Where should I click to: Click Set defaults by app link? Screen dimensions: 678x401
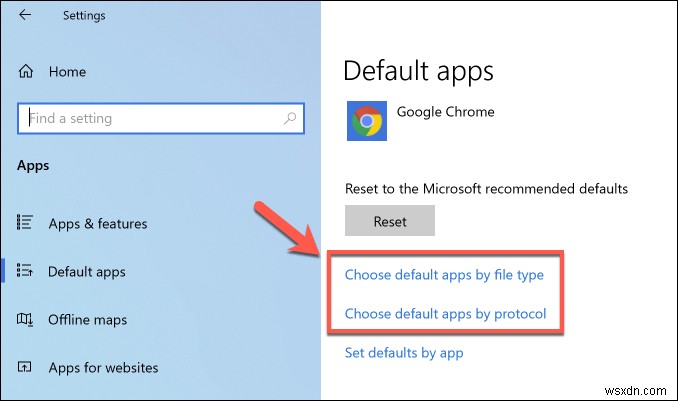(x=403, y=352)
